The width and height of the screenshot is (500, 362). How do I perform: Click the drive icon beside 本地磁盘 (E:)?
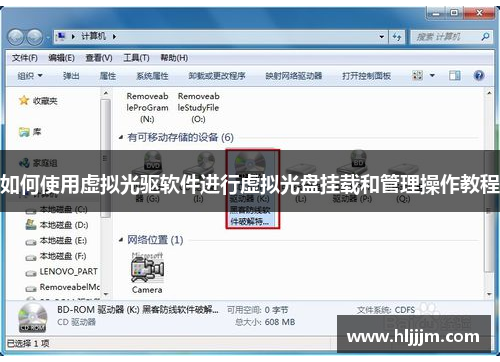point(31,242)
